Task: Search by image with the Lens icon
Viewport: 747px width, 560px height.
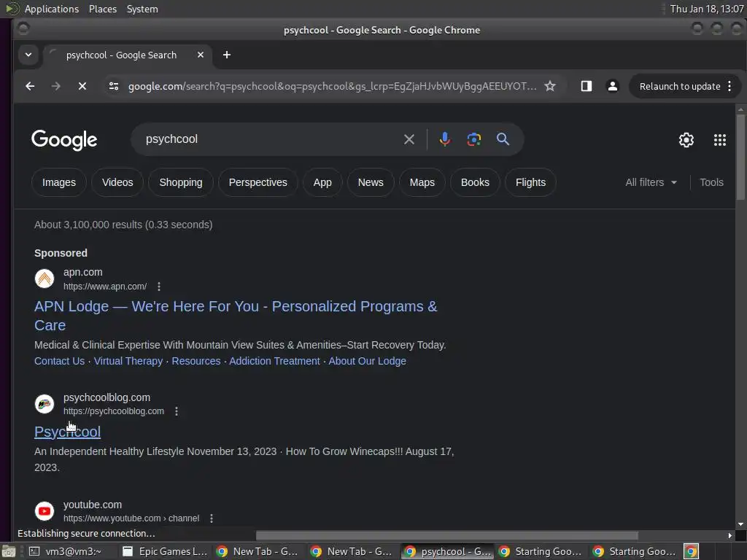Action: tap(473, 139)
